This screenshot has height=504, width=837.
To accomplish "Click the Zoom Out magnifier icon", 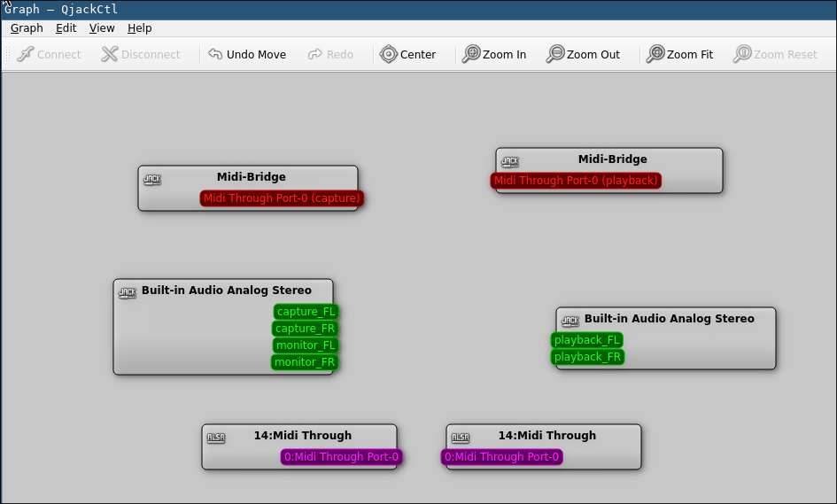I will [x=555, y=55].
